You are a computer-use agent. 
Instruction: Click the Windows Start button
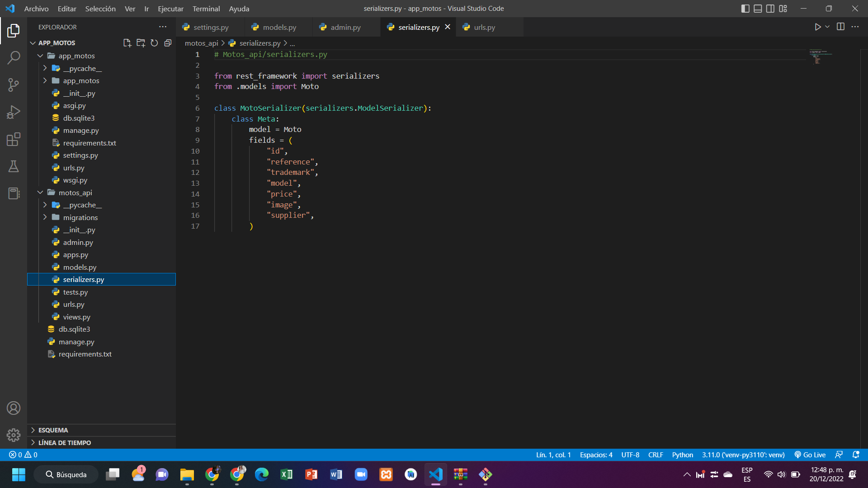coord(19,474)
